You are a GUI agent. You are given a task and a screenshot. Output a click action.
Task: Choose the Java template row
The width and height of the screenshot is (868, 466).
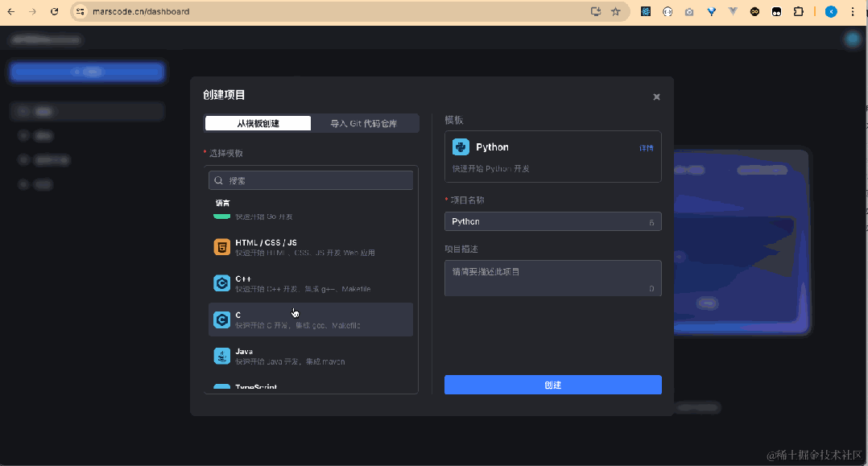[x=311, y=356]
